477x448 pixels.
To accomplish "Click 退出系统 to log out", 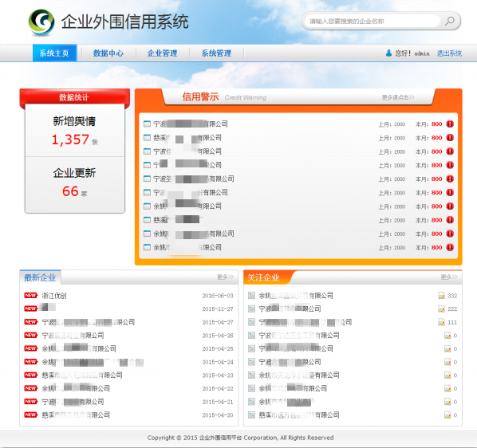I will point(449,53).
